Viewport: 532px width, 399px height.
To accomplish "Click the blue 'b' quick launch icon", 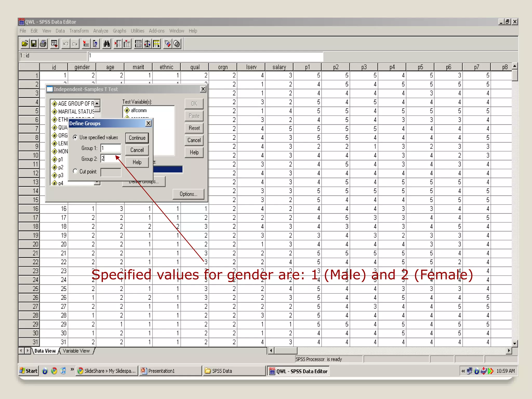I will (x=45, y=371).
